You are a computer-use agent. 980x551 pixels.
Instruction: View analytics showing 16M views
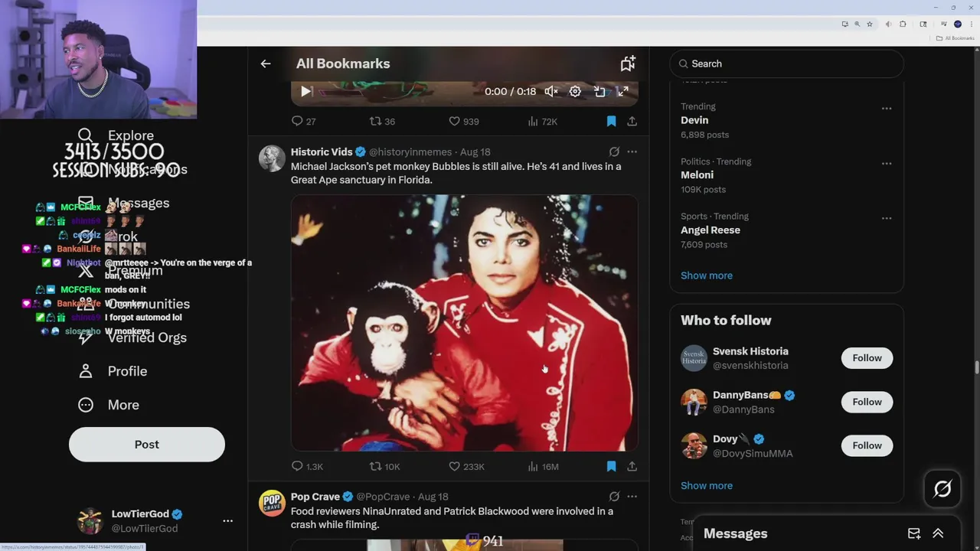tap(543, 466)
